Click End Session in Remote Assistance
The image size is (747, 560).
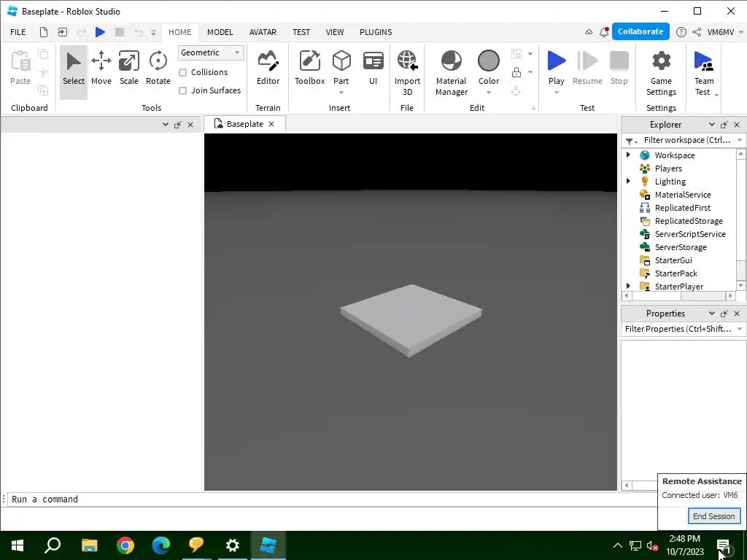[x=713, y=516]
